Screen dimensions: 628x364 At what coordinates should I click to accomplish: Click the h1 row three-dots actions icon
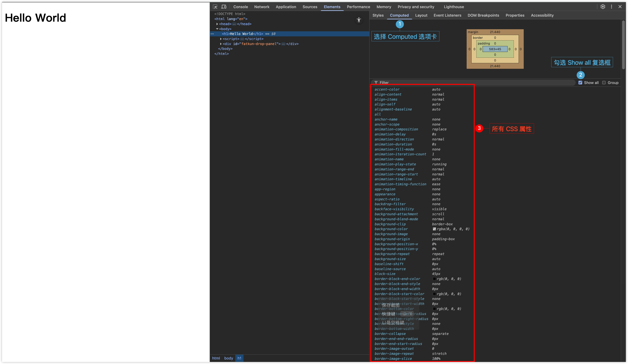tap(212, 34)
